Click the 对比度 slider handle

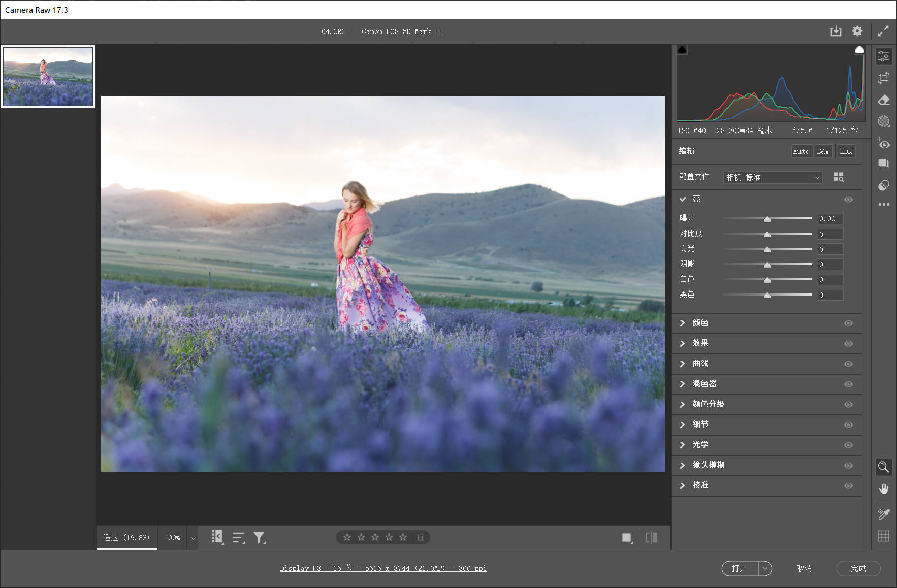click(x=767, y=234)
